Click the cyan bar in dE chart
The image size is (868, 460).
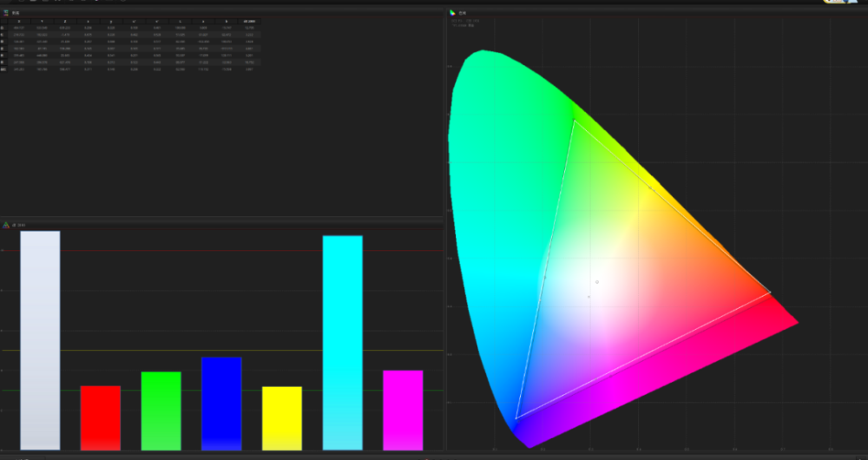pos(342,343)
